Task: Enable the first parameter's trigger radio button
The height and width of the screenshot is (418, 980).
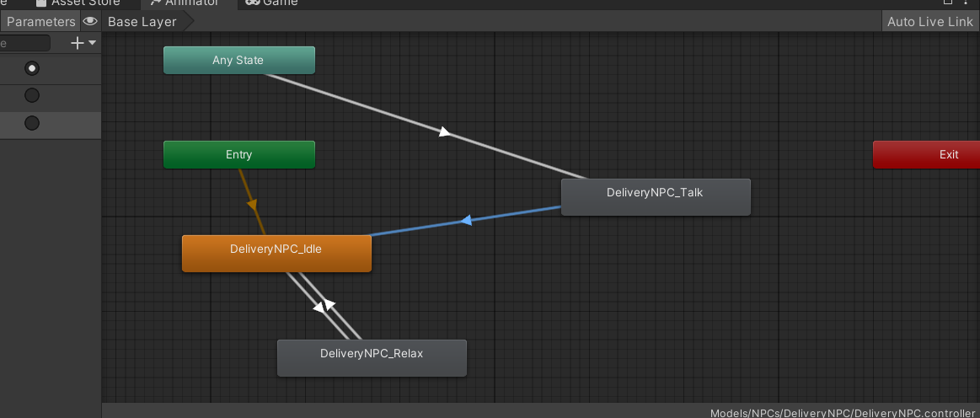Action: coord(32,68)
